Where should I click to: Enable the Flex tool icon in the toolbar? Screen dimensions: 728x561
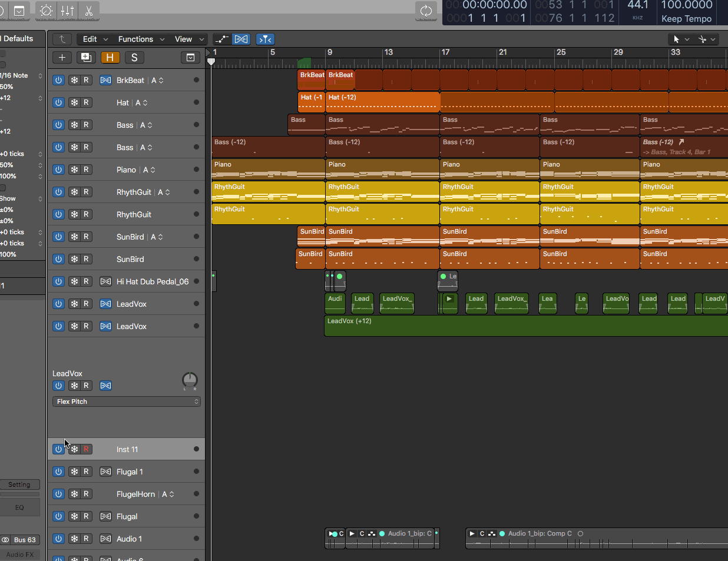[241, 39]
